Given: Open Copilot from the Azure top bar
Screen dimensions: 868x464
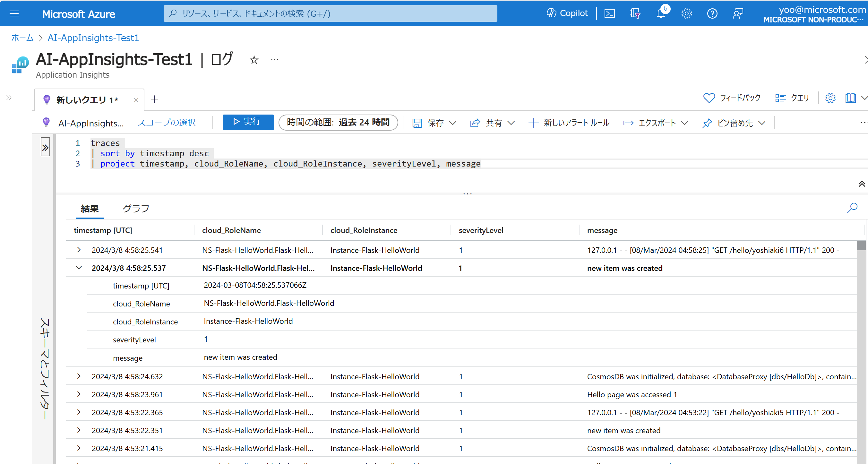Looking at the screenshot, I should coord(567,13).
